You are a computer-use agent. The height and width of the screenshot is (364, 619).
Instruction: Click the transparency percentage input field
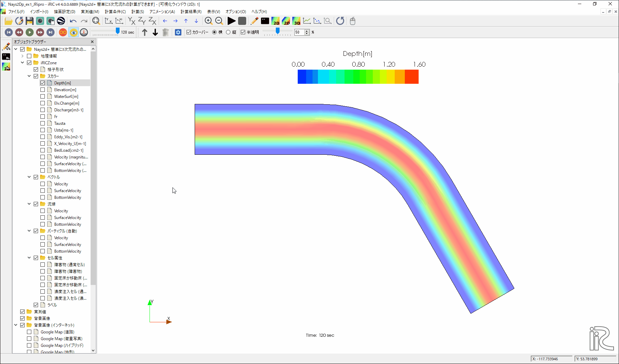pyautogui.click(x=299, y=32)
